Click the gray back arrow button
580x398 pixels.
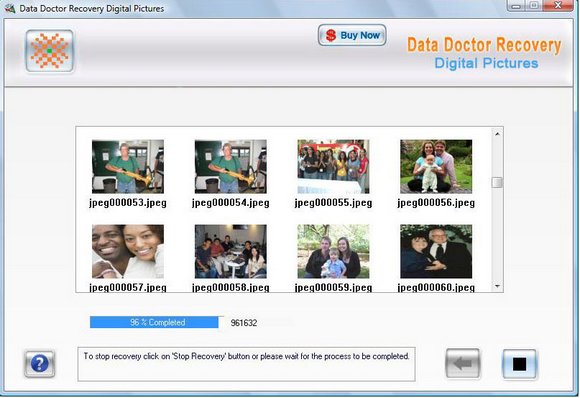(462, 363)
